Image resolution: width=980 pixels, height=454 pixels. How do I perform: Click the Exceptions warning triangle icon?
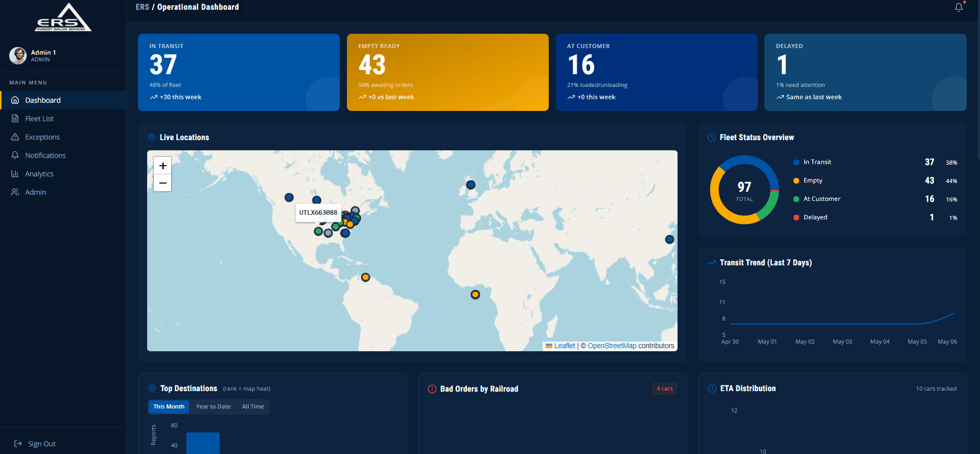15,137
